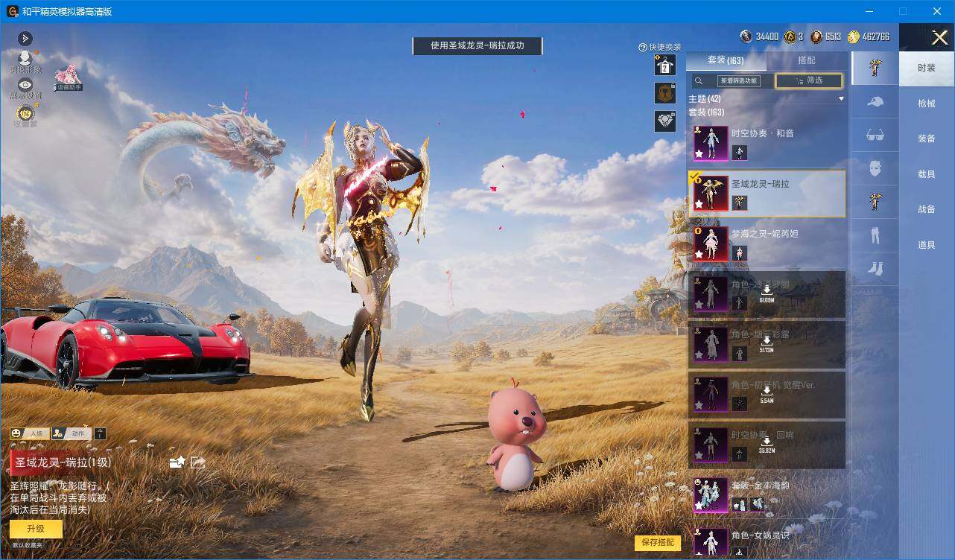The height and width of the screenshot is (560, 955).
Task: Open the 装备 equipment menu
Action: 927,139
